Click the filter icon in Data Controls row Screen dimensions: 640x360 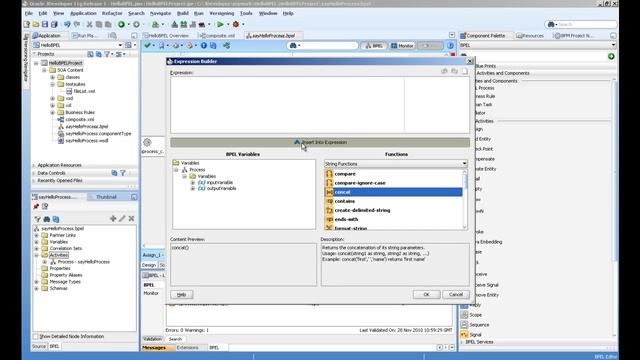tap(123, 173)
